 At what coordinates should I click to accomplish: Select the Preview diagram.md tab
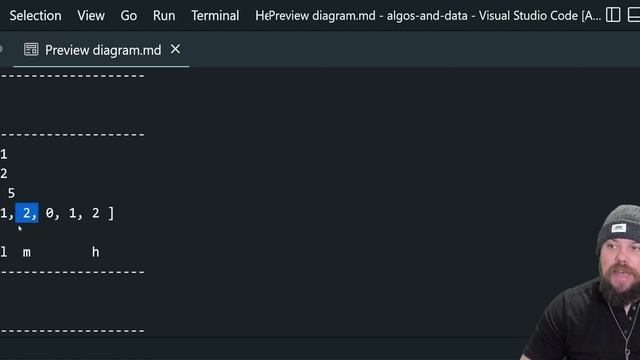click(x=101, y=50)
